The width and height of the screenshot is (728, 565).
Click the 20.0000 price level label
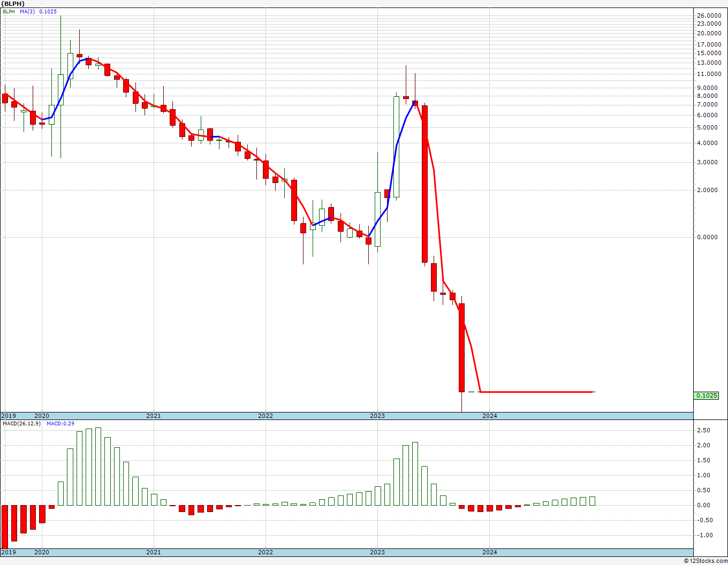coord(709,33)
